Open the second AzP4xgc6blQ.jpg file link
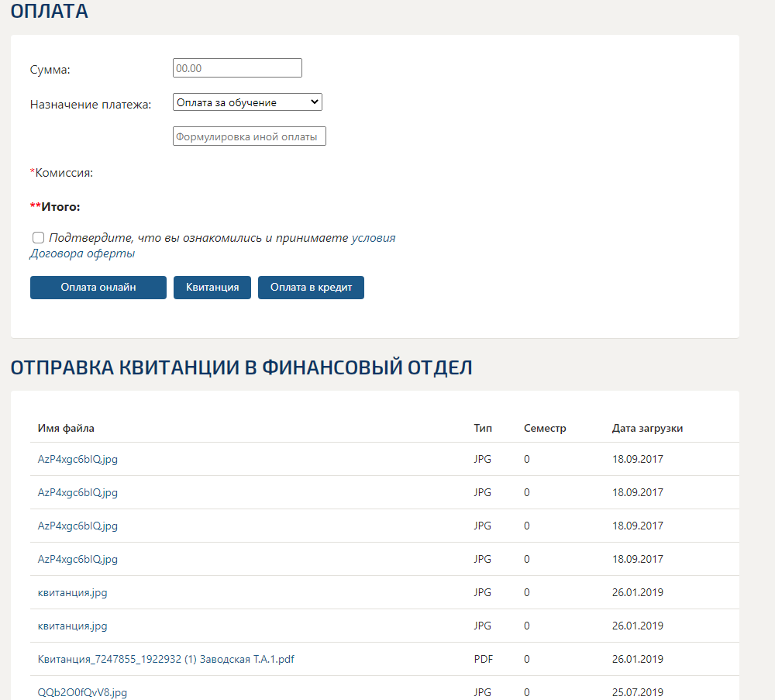The height and width of the screenshot is (700, 775). (77, 492)
